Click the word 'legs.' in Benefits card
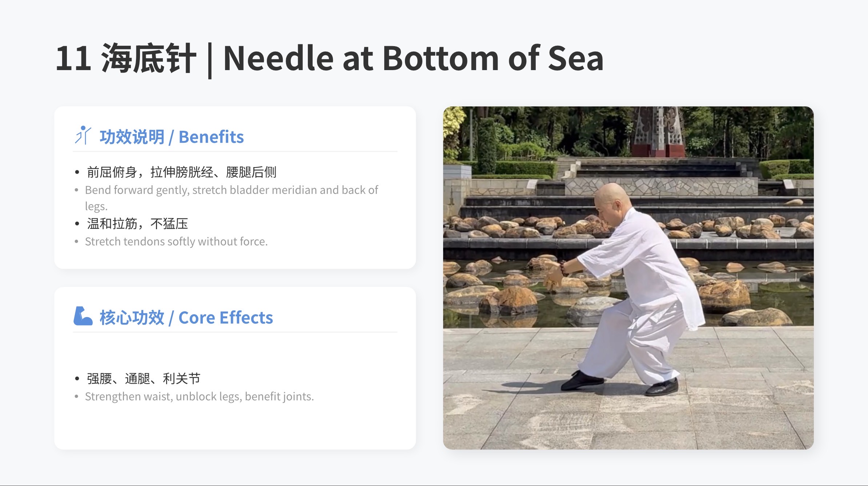This screenshot has width=868, height=486. tap(96, 206)
